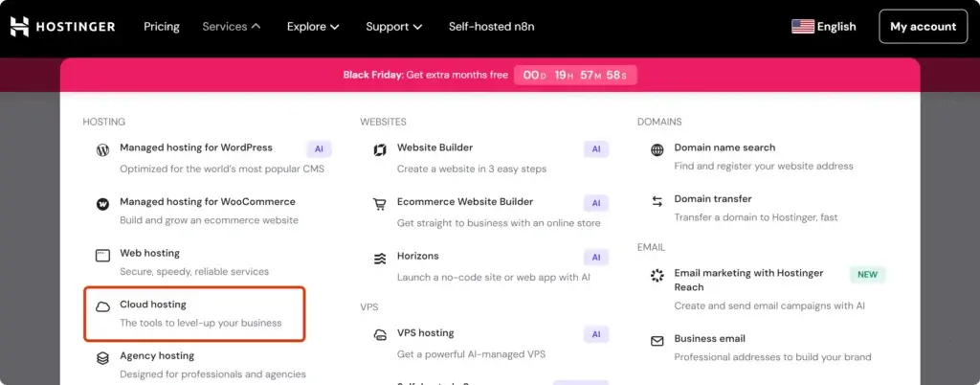Click the Domain transfer arrows icon
The height and width of the screenshot is (385, 980).
pos(657,201)
